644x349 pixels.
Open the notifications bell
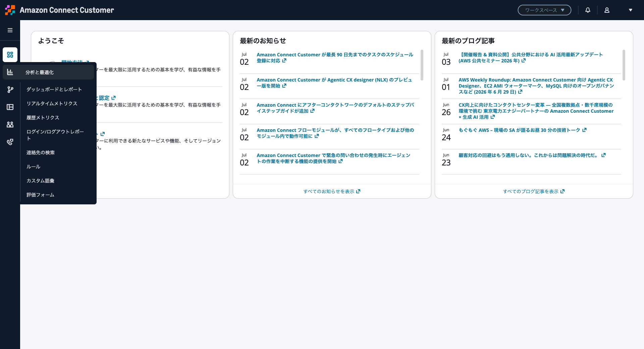coord(588,10)
